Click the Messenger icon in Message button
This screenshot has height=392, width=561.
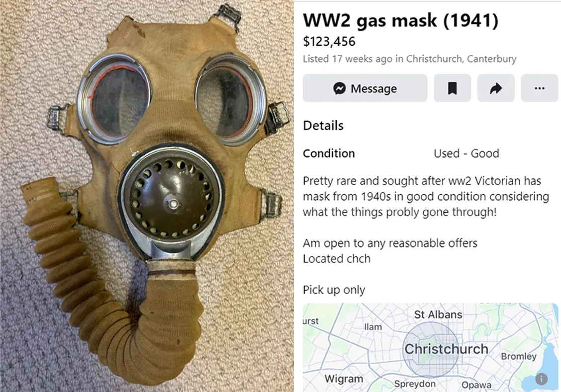[339, 88]
